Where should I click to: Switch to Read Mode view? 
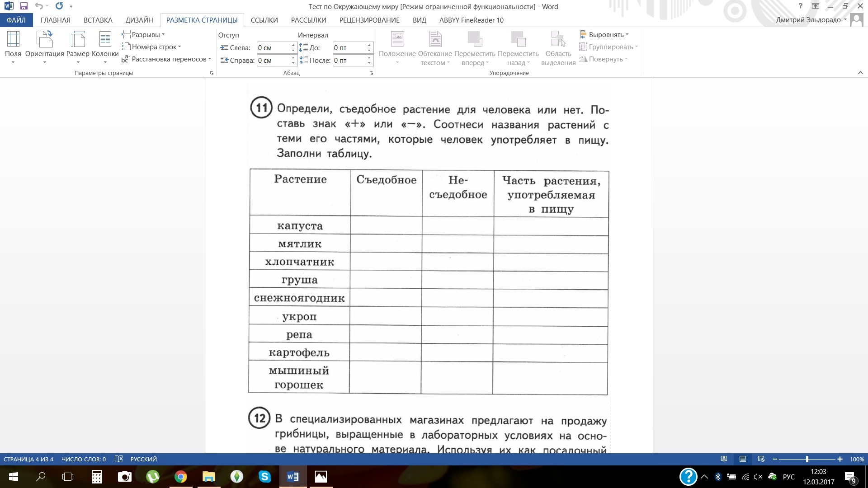coord(724,459)
